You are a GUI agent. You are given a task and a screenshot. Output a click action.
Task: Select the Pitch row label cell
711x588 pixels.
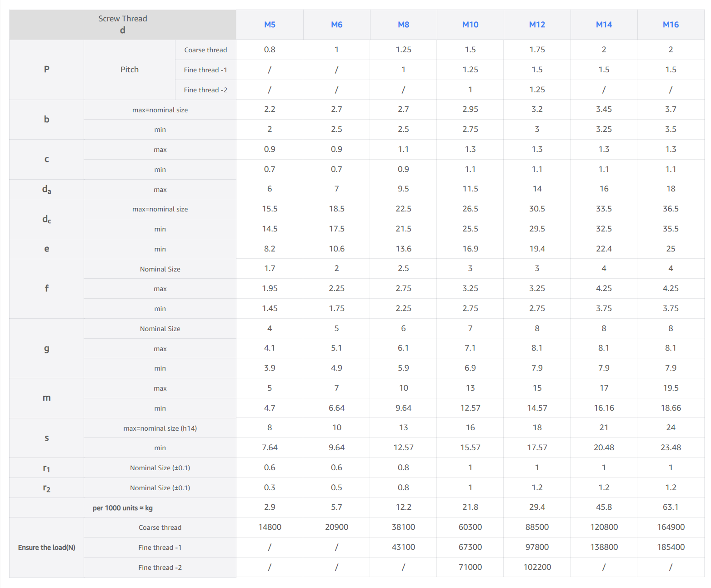tap(130, 70)
